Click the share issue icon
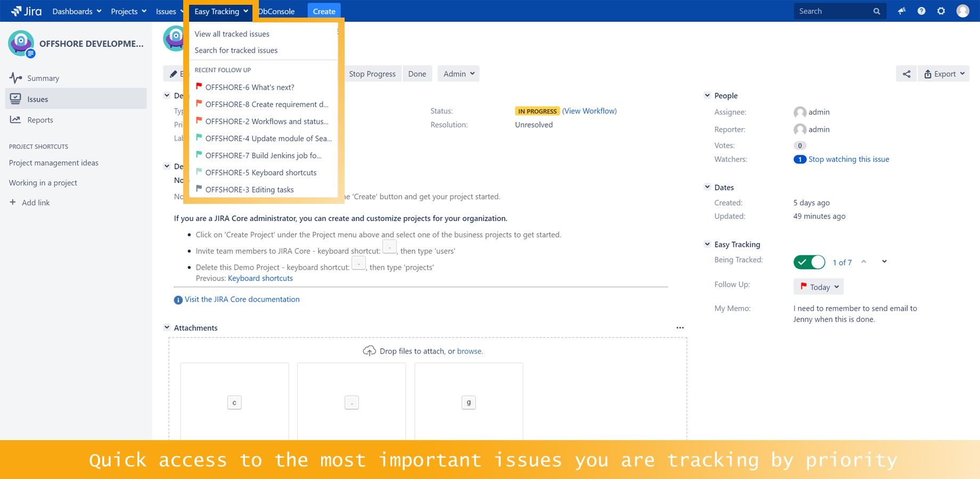 [x=907, y=74]
